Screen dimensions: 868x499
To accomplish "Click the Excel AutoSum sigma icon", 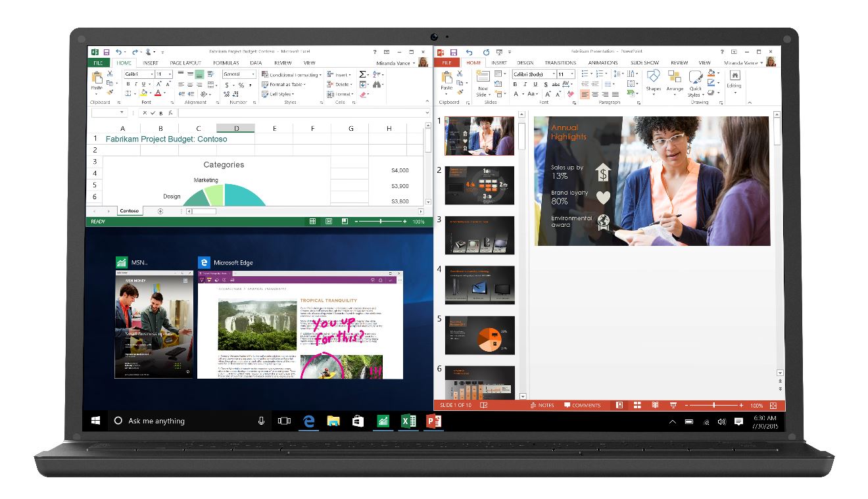I will [x=362, y=74].
